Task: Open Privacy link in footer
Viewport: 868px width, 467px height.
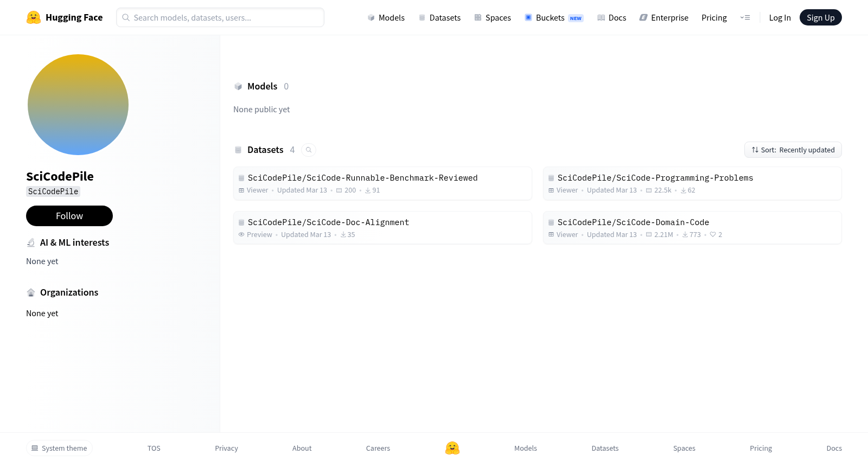Action: 226,448
